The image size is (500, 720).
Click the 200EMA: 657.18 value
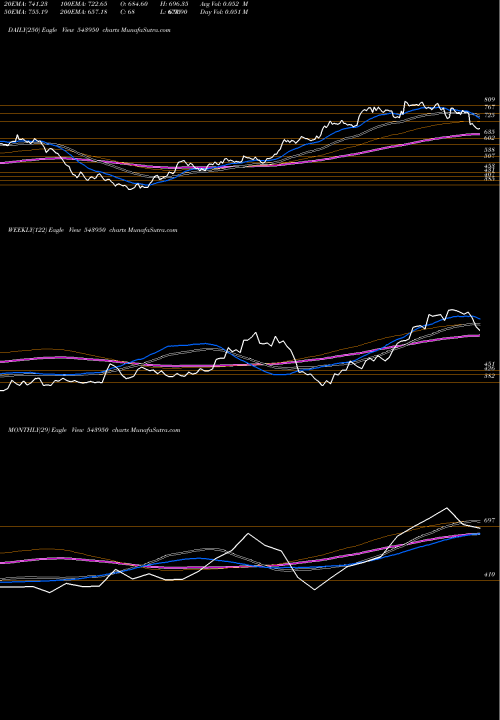[x=86, y=12]
